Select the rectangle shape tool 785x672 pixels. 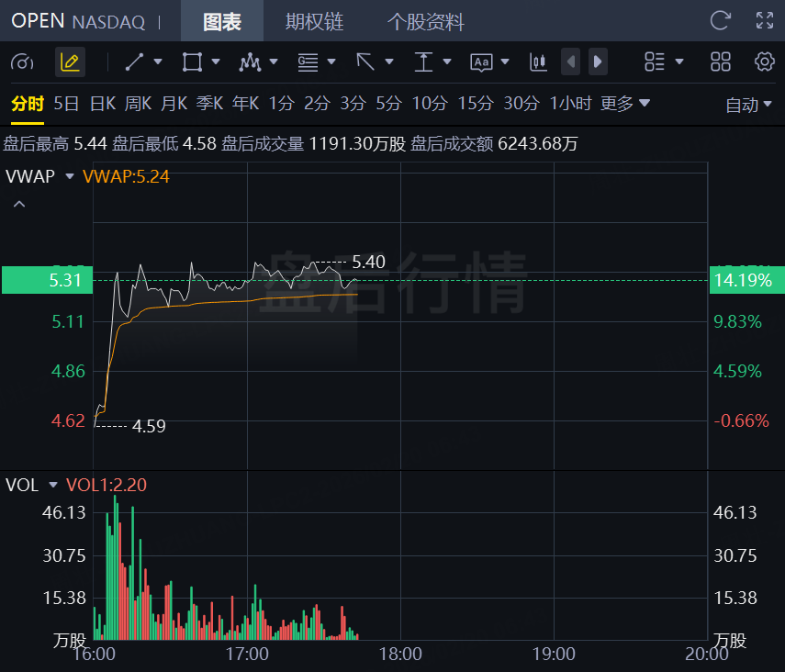pyautogui.click(x=192, y=62)
